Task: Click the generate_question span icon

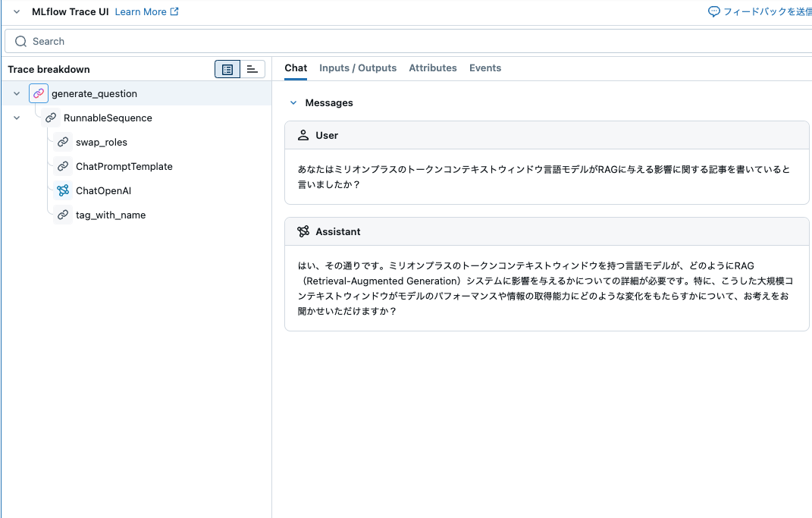Action: pos(39,93)
